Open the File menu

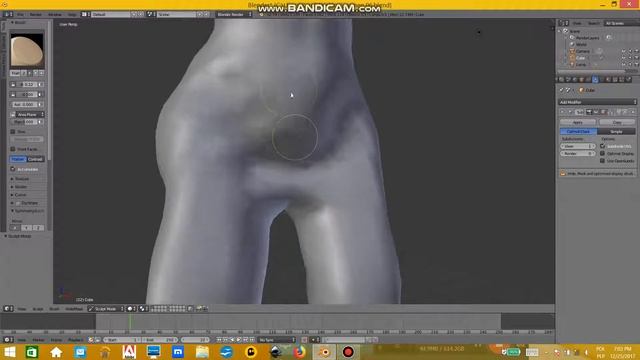[x=20, y=14]
